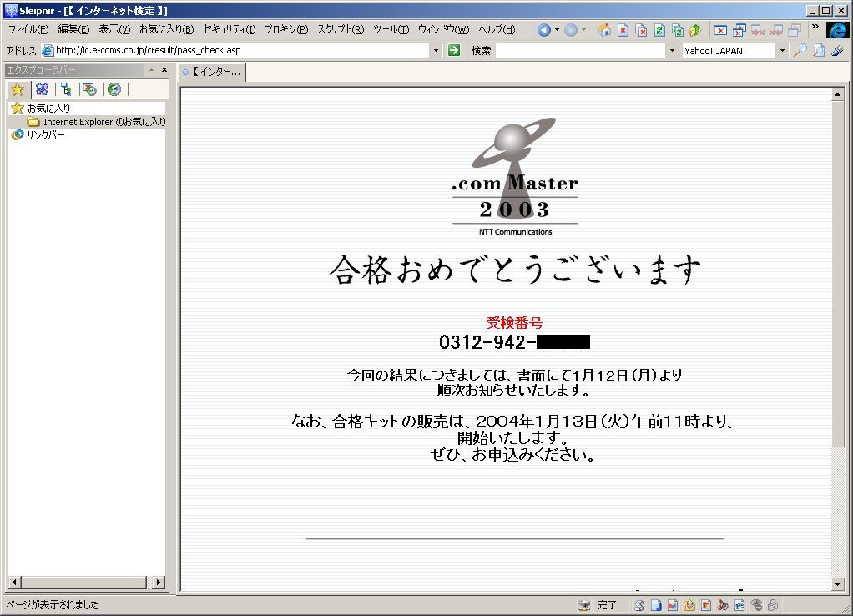Close all windows with double red X icon
The width and height of the screenshot is (853, 616).
(739, 30)
